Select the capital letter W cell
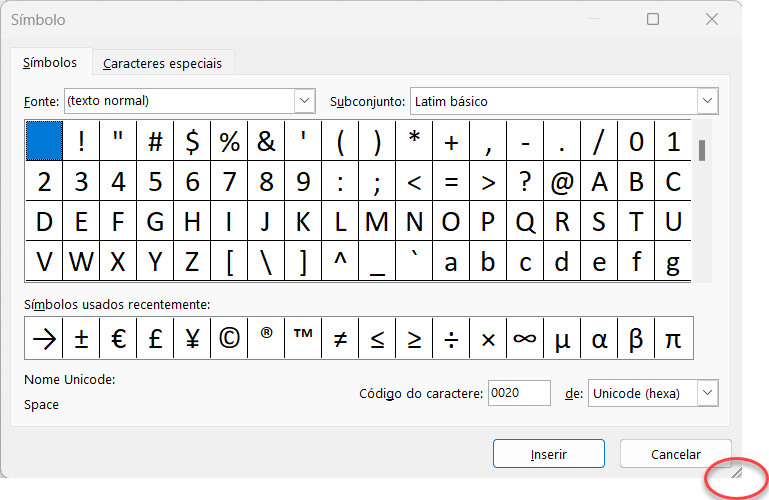The width and height of the screenshot is (769, 500). tap(81, 261)
